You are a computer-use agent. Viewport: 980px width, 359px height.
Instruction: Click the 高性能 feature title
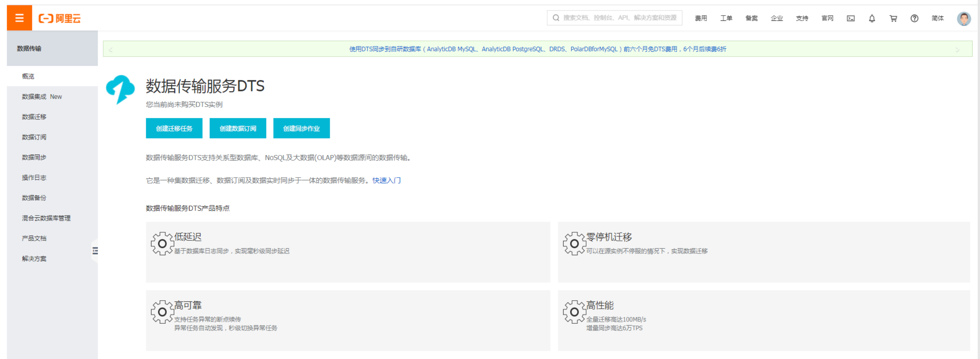(600, 305)
